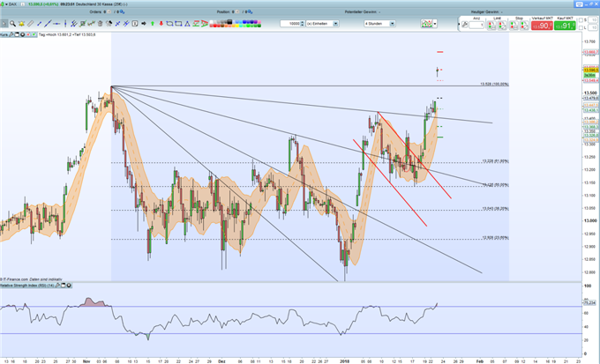Click the L value field
600x364 pixels.
pos(592,27)
